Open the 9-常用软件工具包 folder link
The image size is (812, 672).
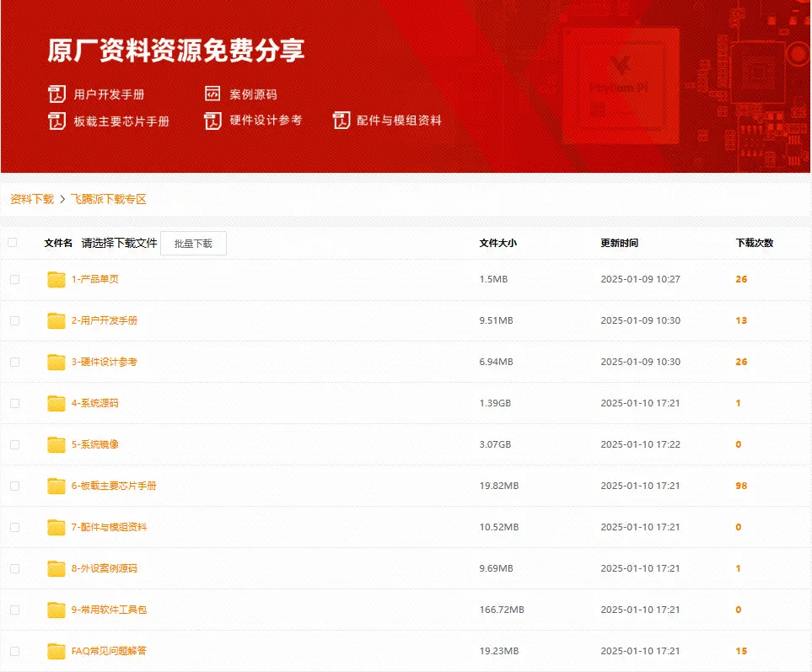coord(109,610)
